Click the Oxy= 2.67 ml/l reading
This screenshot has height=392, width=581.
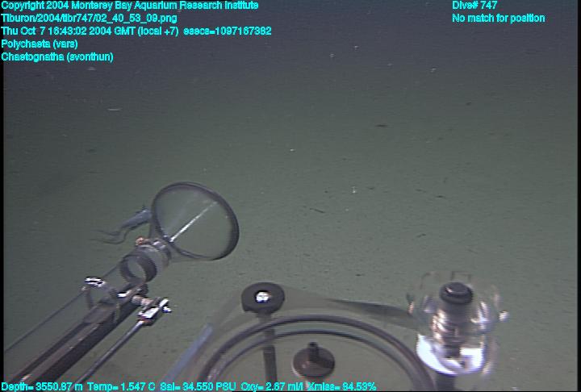pos(271,387)
